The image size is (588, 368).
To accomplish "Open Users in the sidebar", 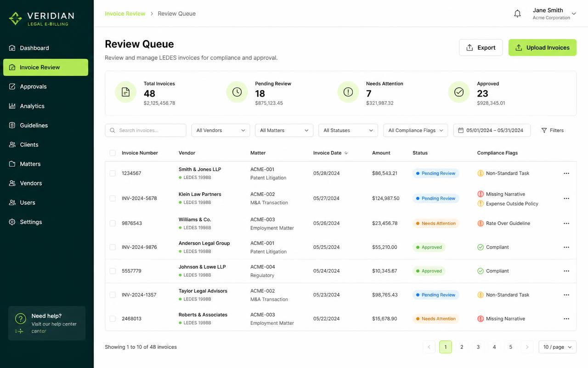I will pyautogui.click(x=45, y=202).
